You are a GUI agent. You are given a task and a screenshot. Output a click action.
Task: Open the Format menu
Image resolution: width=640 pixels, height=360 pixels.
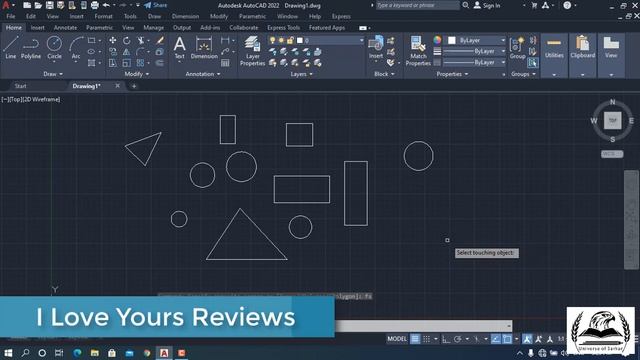coord(103,16)
